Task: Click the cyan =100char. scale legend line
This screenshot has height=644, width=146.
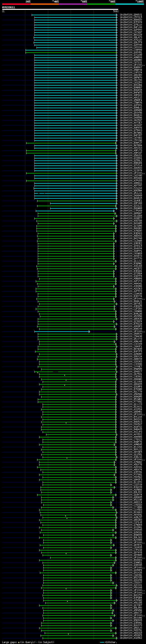Action: (102, 642)
